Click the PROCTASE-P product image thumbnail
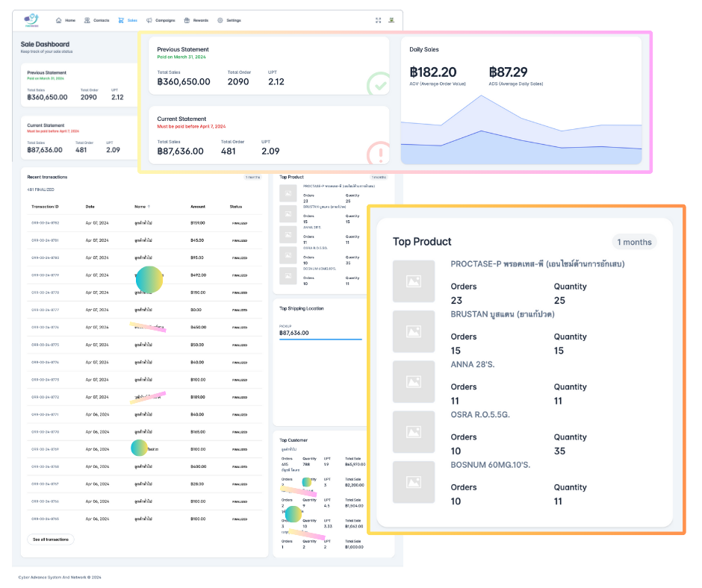702x588 pixels. tap(413, 281)
